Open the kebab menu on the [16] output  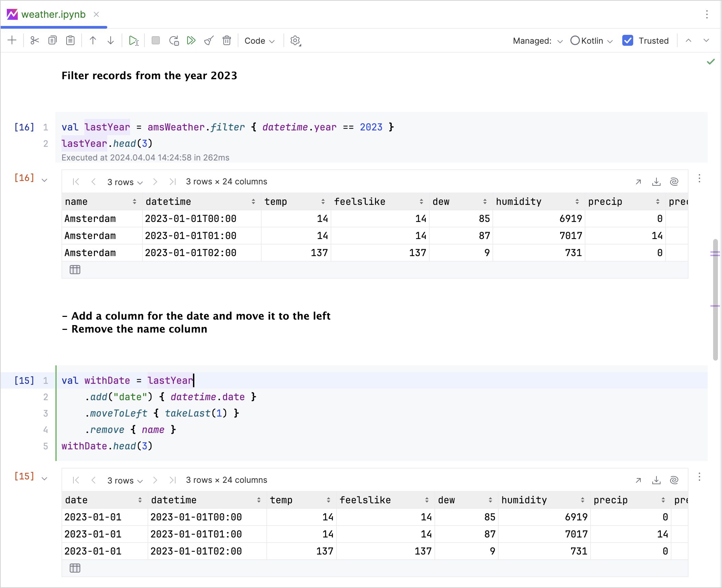699,178
